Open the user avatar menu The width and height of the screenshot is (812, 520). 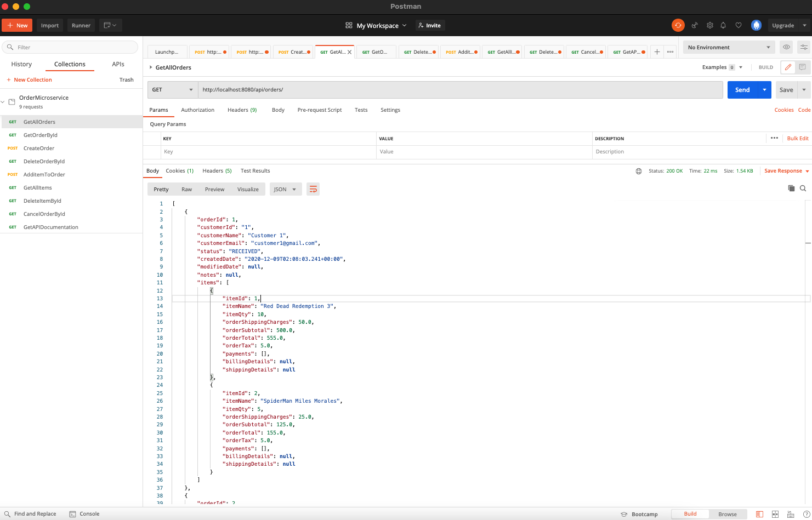[x=756, y=25]
